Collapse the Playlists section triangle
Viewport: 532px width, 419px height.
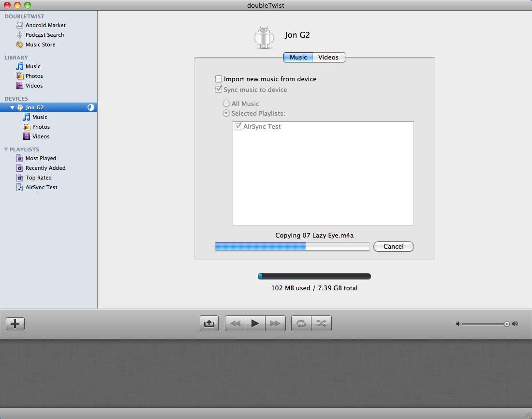[6, 149]
